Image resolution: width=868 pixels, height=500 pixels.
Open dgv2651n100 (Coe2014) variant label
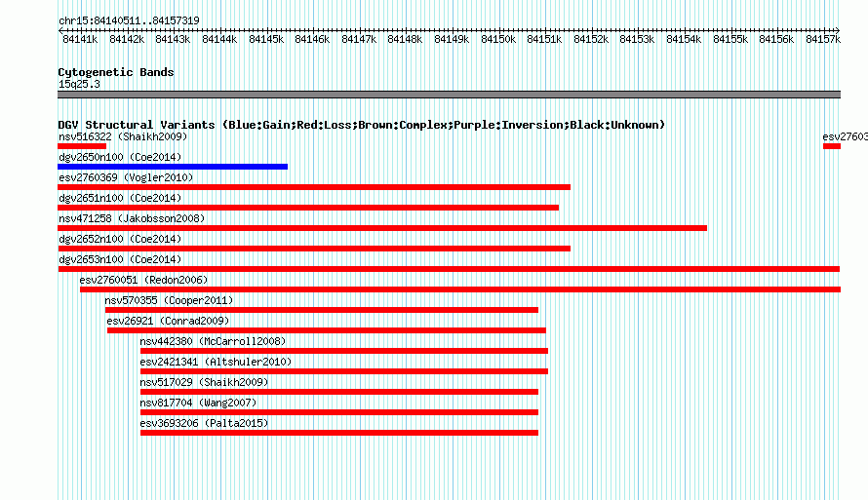[x=120, y=198]
